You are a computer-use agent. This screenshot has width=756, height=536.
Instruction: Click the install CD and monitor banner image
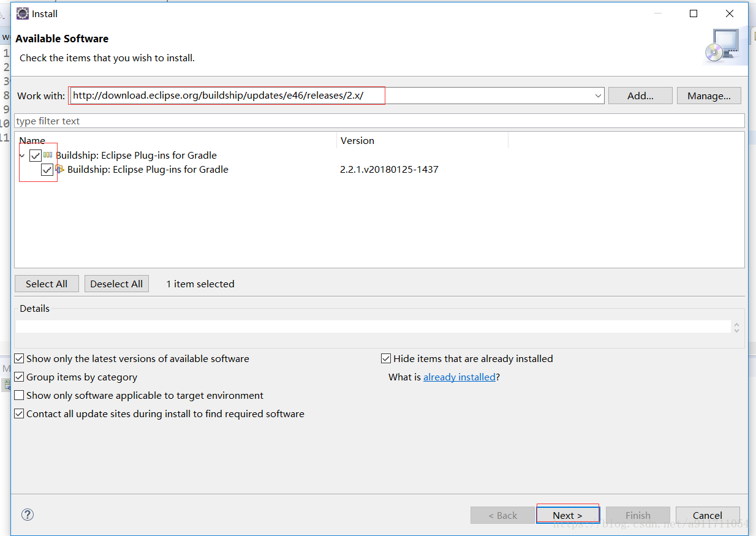tap(725, 47)
